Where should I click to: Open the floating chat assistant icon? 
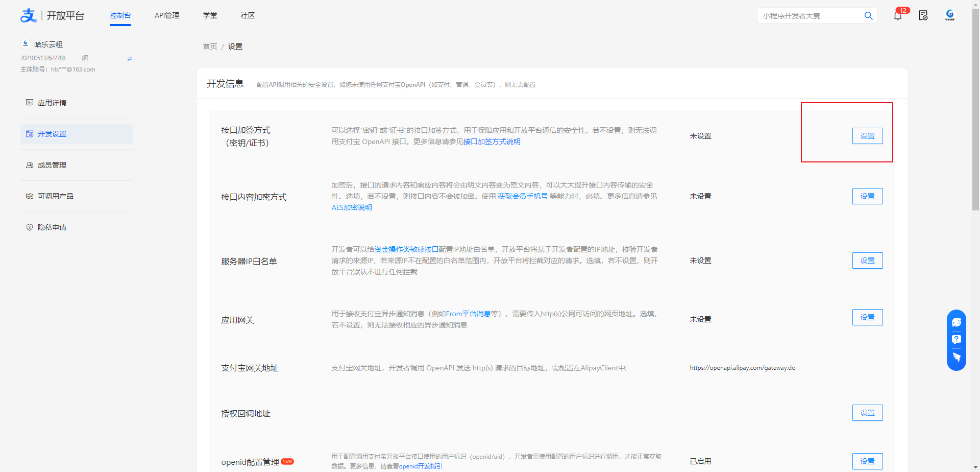point(957,322)
